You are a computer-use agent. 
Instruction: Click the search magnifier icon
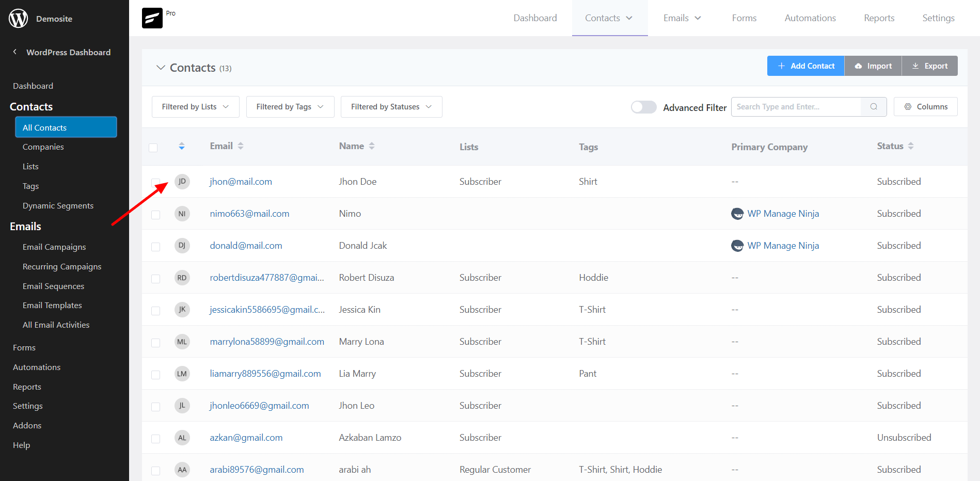(874, 107)
